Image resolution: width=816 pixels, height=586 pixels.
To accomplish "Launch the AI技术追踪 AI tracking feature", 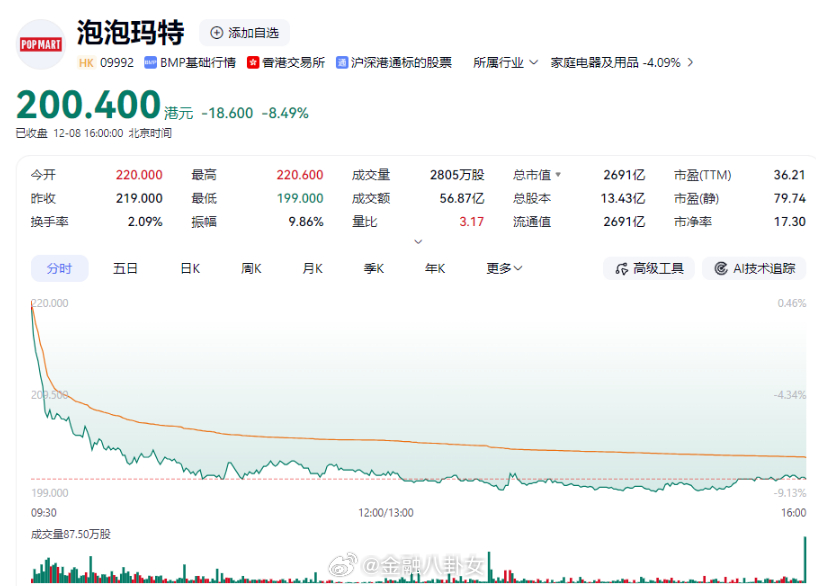I will click(x=753, y=268).
